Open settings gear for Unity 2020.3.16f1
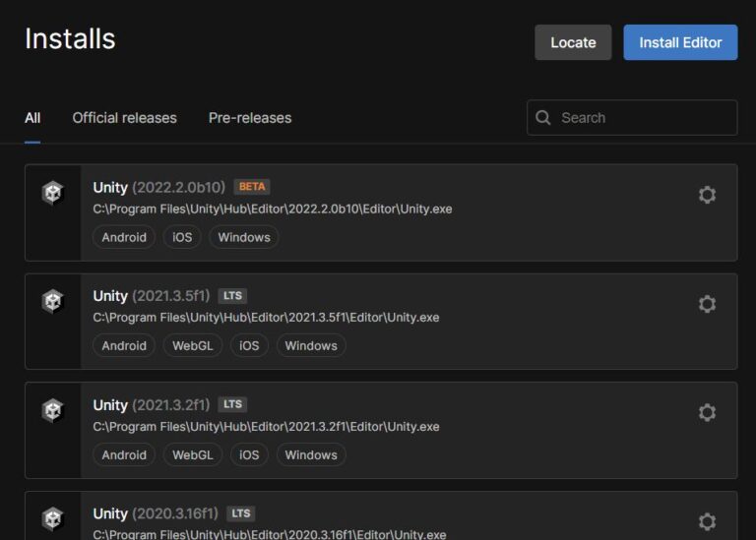Viewport: 756px width, 540px height. click(707, 521)
